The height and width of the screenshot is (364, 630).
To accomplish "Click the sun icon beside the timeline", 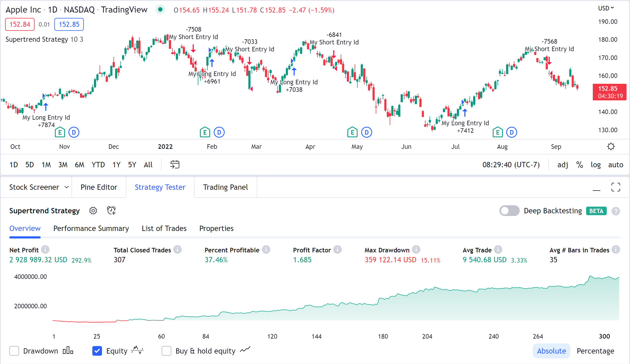I will pos(611,146).
